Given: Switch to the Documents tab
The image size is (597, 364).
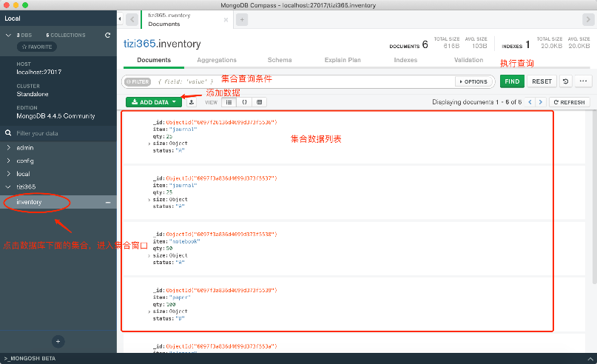Looking at the screenshot, I should coord(154,60).
